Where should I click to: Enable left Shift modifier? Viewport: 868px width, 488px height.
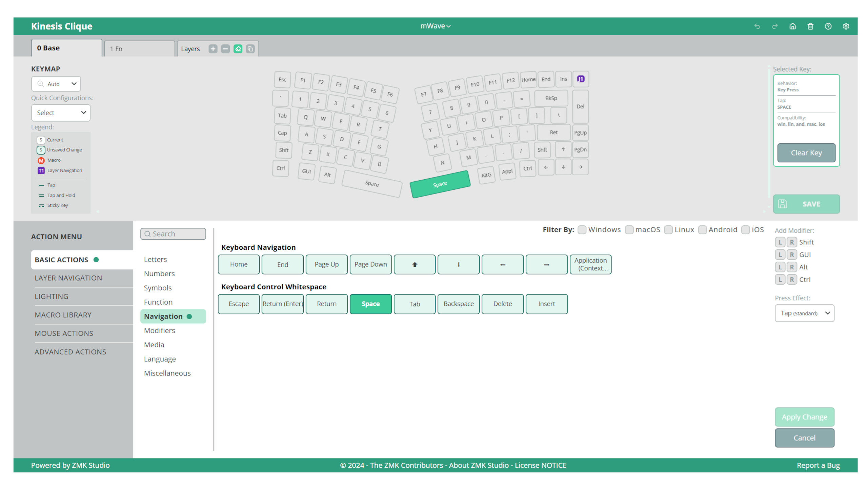780,242
